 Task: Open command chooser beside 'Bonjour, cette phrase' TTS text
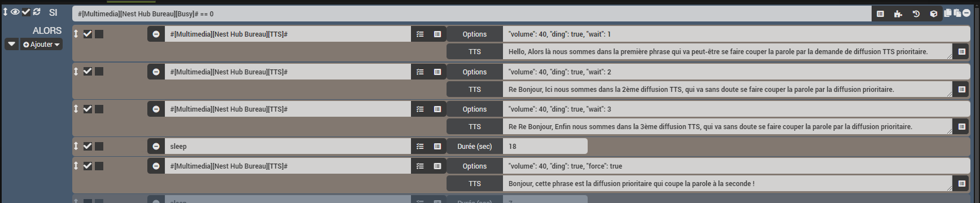tap(962, 184)
